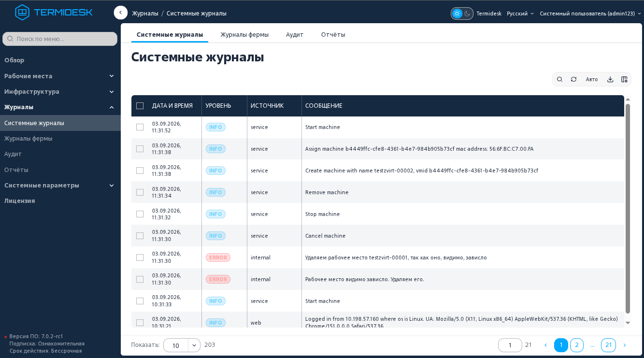644x358 pixels.
Task: Collapse the Журналы menu section
Action: pos(60,107)
